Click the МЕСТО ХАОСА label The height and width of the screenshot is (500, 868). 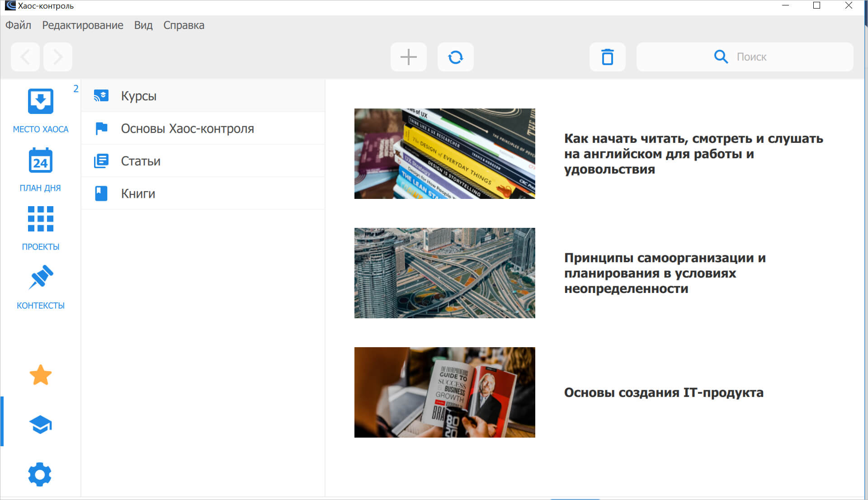tap(41, 129)
